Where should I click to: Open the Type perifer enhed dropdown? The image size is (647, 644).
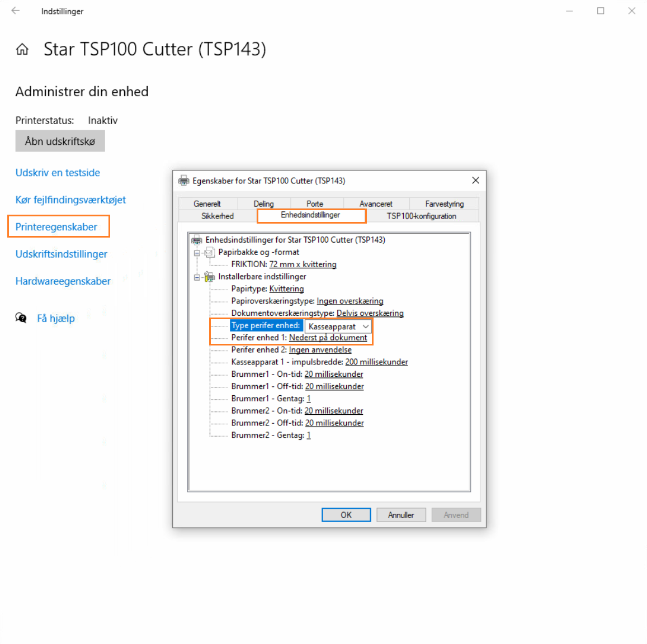(x=366, y=326)
